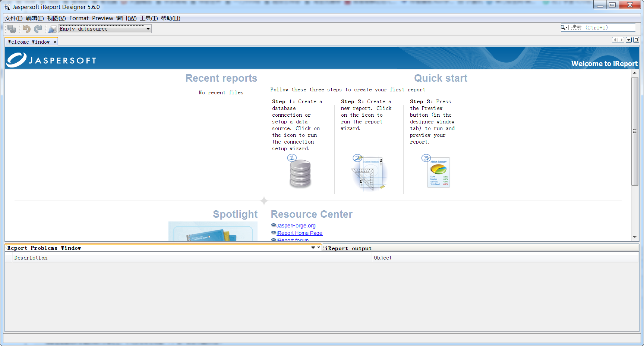Click Step 3 preview report icon
644x346 pixels.
click(x=437, y=172)
